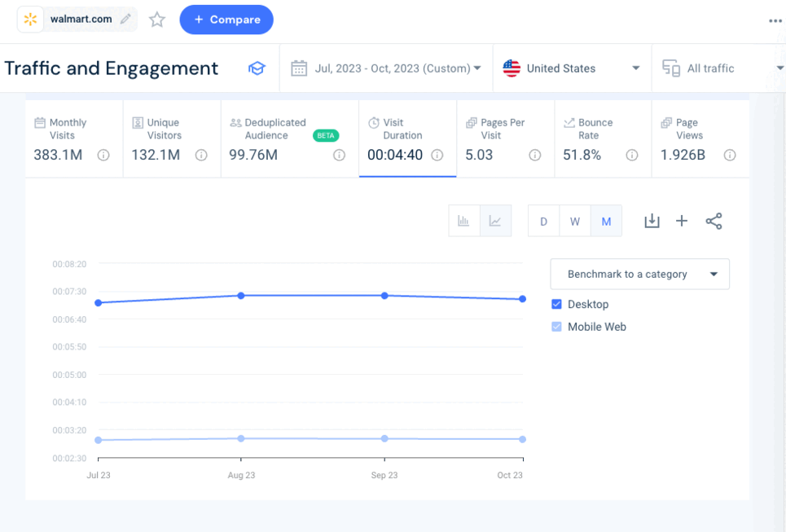Download chart data via download icon

point(652,221)
